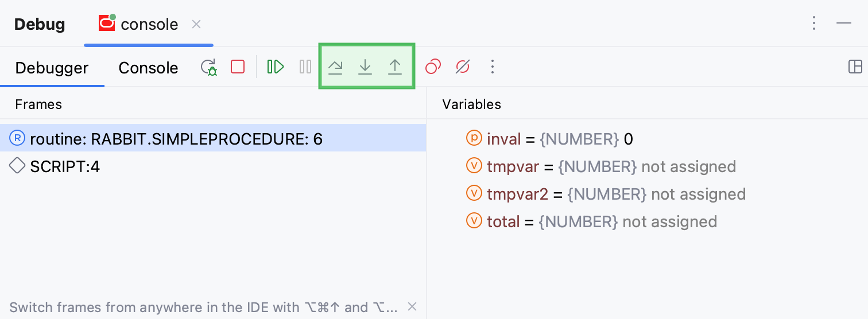Viewport: 868px width, 319px height.
Task: Close the console debug session tab
Action: pyautogui.click(x=196, y=24)
